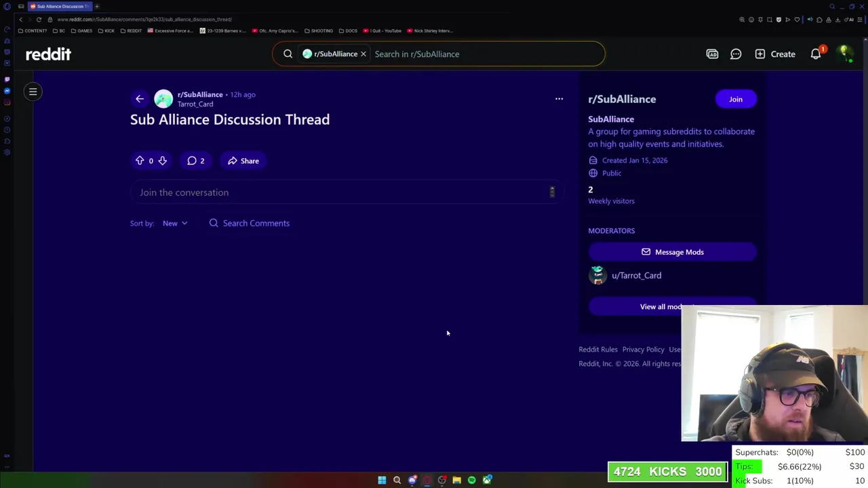Open the REDDIT bookmarks folder
Image resolution: width=868 pixels, height=488 pixels.
click(131, 30)
